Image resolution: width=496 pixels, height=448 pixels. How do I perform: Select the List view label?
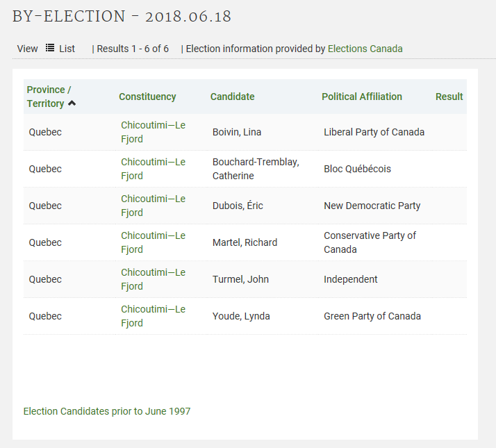click(67, 49)
